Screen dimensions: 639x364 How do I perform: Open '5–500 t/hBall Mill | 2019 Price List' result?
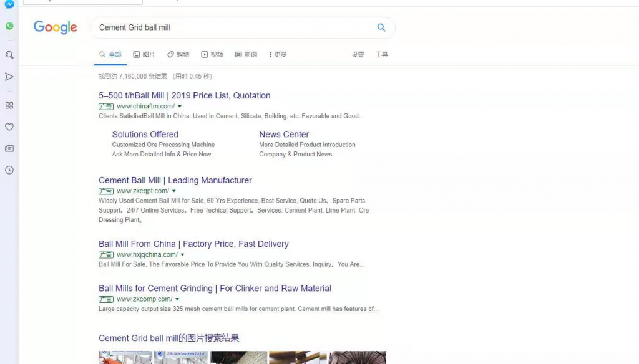coord(184,95)
